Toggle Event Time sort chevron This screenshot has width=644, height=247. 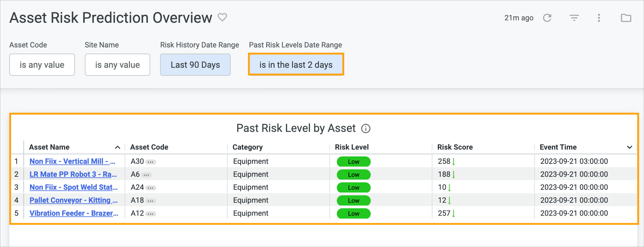(630, 147)
